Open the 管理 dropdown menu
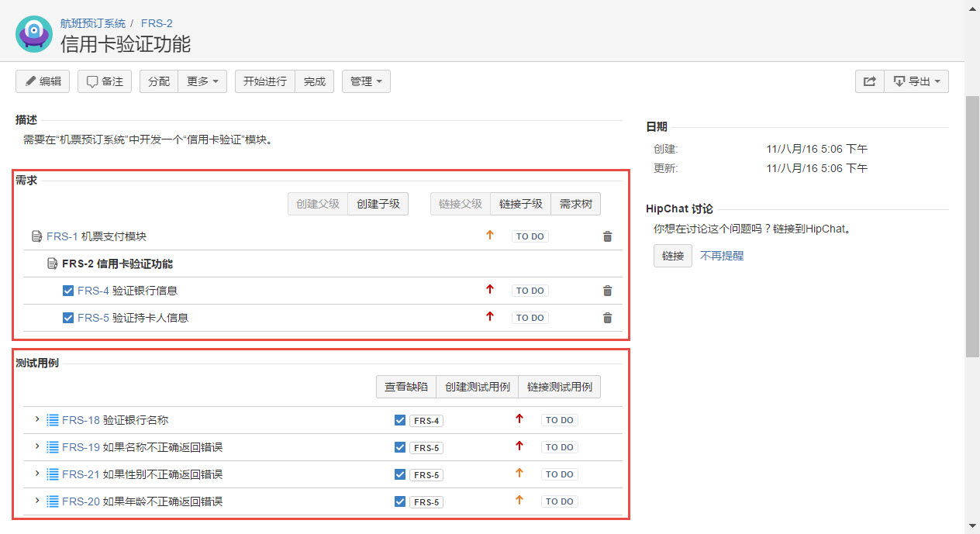This screenshot has width=980, height=534. (366, 81)
